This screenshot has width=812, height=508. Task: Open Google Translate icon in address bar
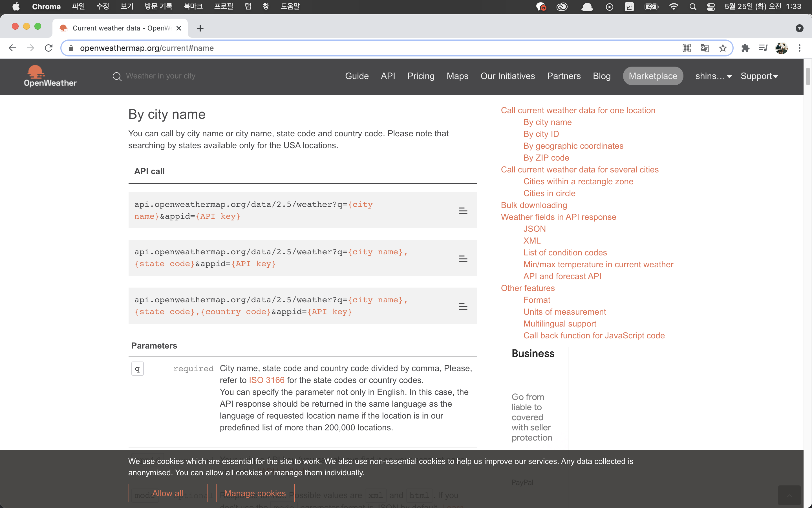click(705, 48)
